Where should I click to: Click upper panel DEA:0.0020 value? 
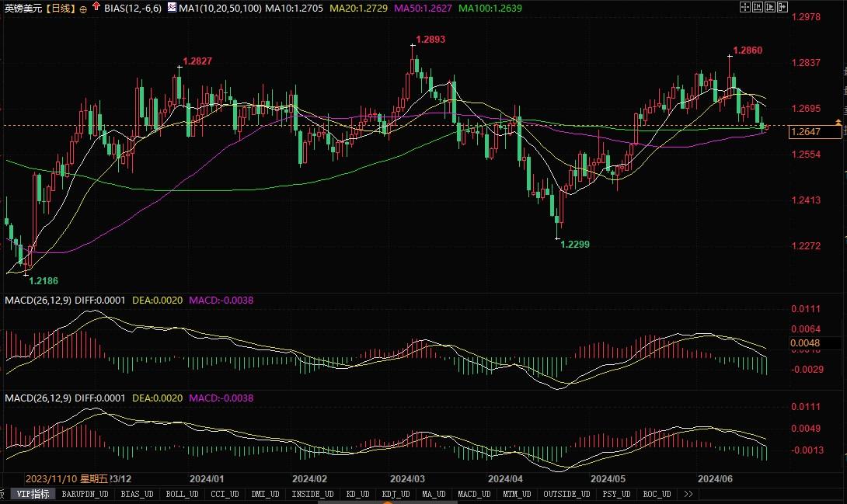(157, 300)
